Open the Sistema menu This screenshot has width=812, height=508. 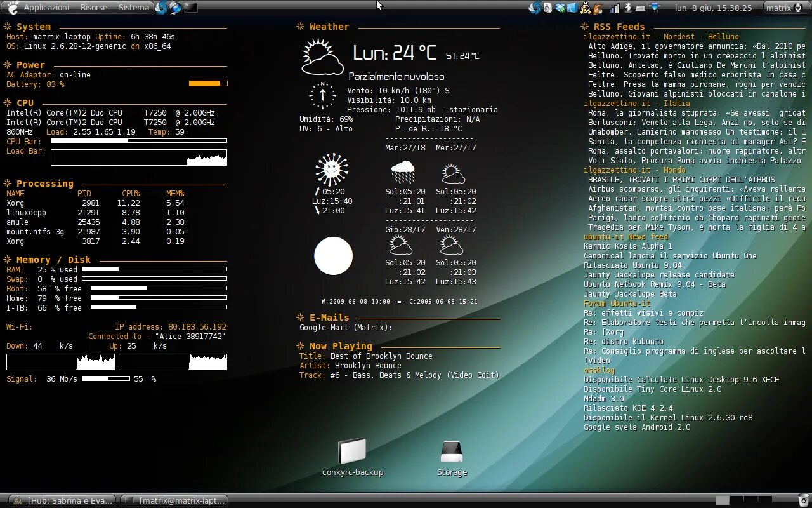[x=134, y=8]
